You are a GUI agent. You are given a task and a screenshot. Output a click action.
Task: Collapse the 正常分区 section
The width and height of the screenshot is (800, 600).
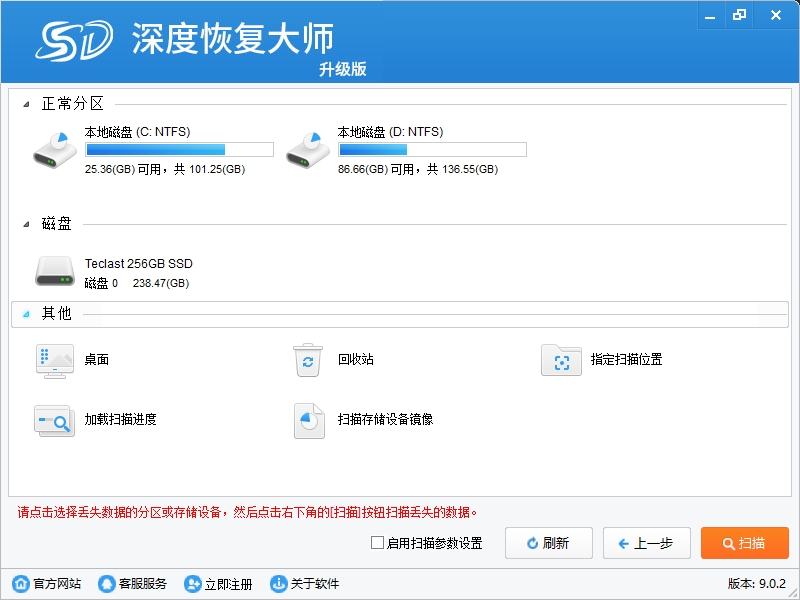[x=27, y=104]
